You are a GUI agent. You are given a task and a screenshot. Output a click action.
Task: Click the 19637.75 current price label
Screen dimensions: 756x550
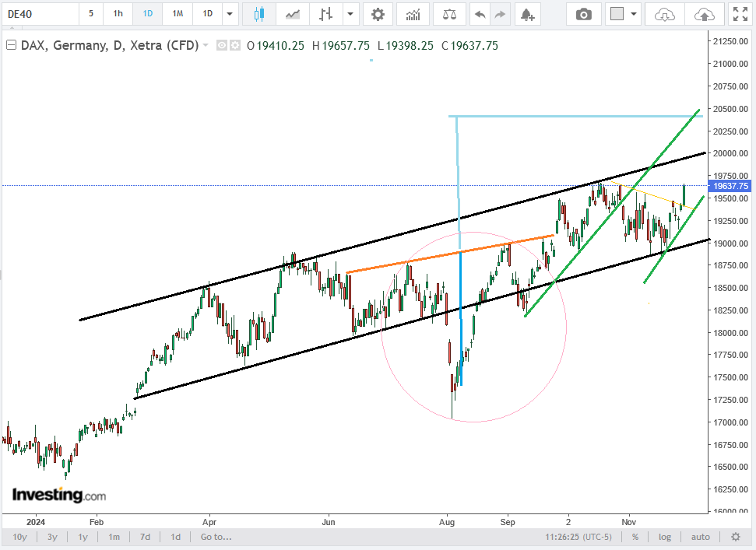730,186
